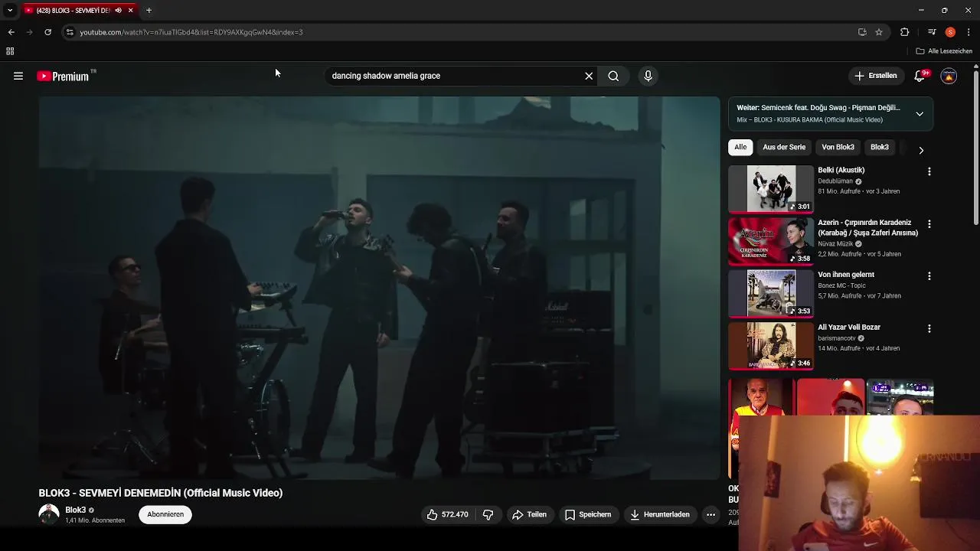
Task: Open the Chrome profile 'S' avatar
Action: click(950, 32)
